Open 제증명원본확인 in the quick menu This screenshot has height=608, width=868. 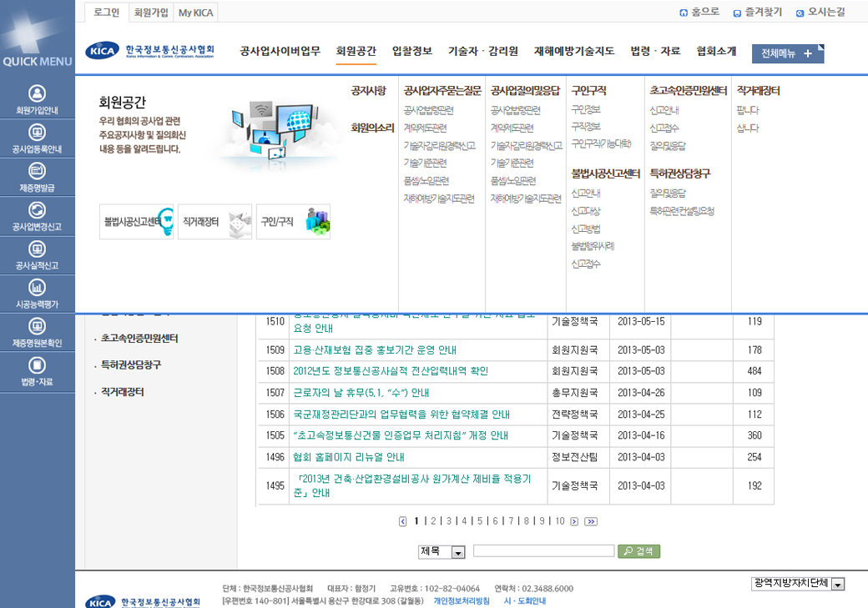tap(37, 326)
